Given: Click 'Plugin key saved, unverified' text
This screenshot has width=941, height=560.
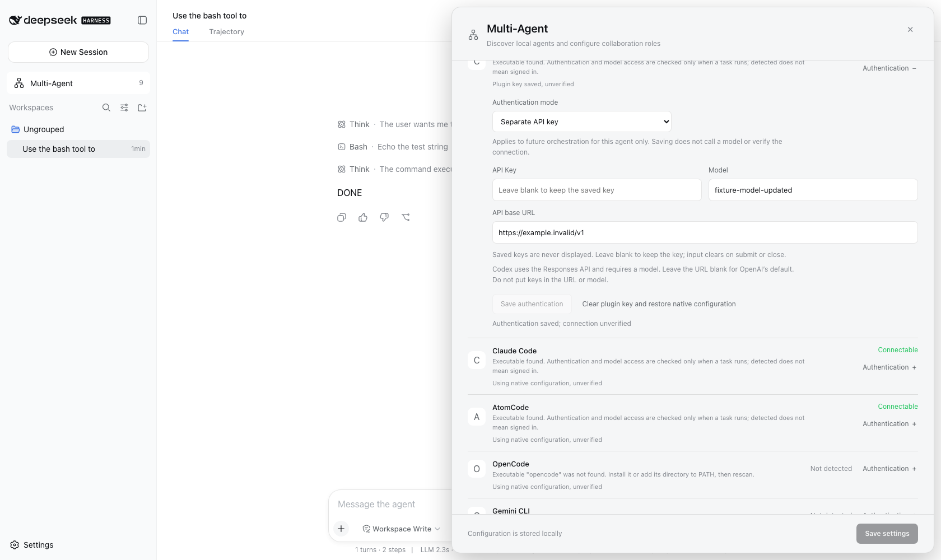Looking at the screenshot, I should 533,84.
